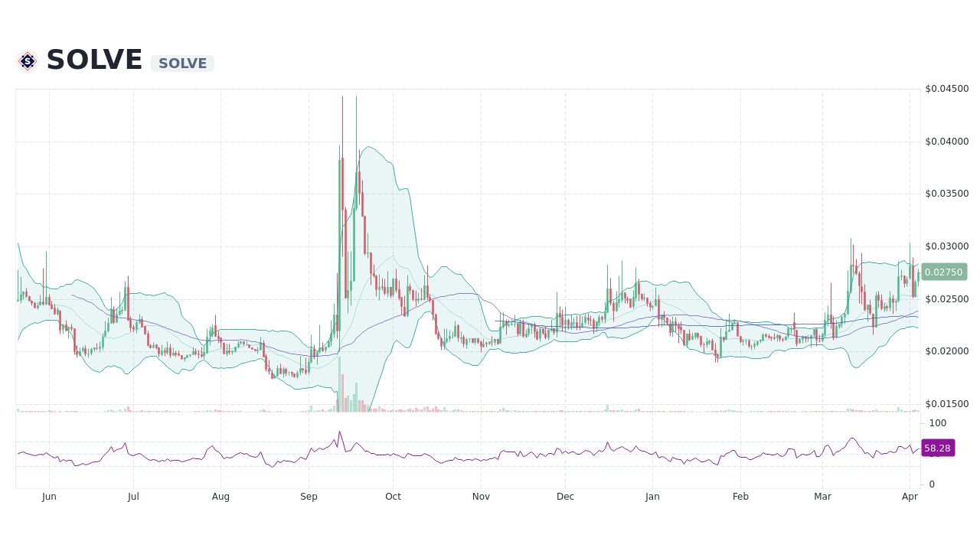The width and height of the screenshot is (980, 551).
Task: Click the 0 label on RSI scale
Action: pyautogui.click(x=931, y=484)
